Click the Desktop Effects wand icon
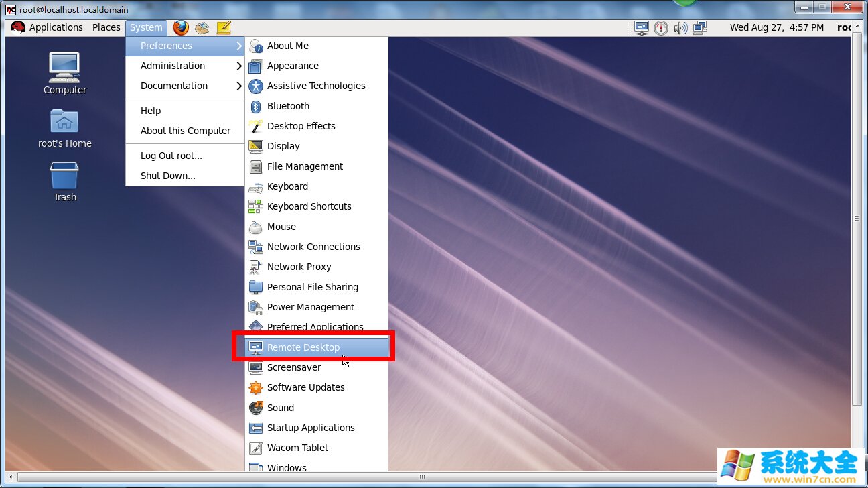Viewport: 868px width, 488px height. [x=256, y=126]
